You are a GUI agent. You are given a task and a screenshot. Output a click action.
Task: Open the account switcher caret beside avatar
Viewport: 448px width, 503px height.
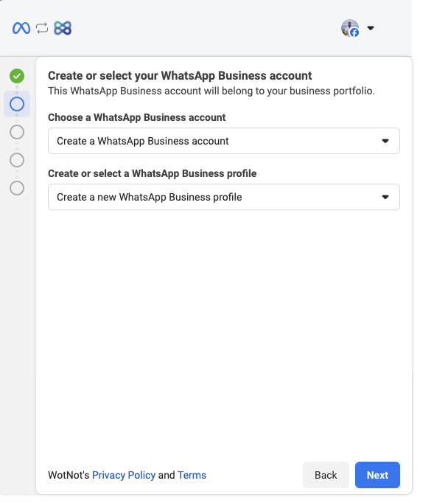coord(371,29)
